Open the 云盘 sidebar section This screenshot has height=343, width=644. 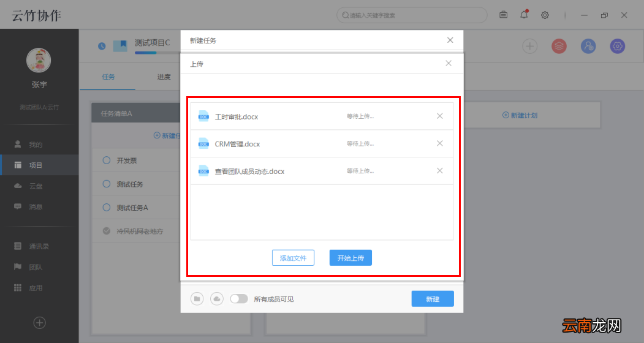[39, 186]
